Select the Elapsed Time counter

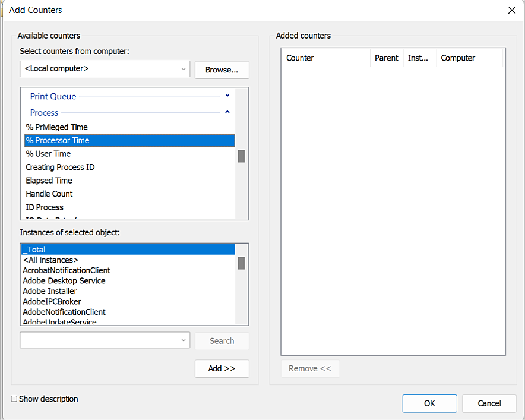[x=49, y=181]
